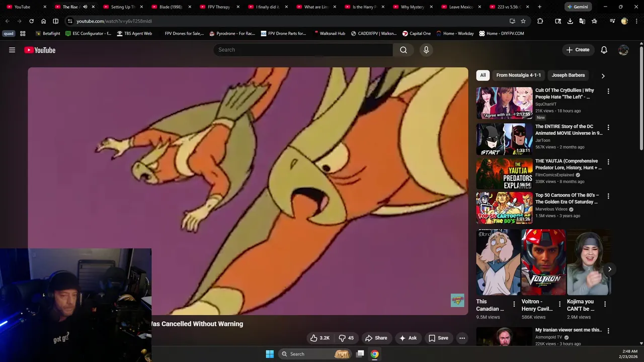Open the YouTube guide hamburger menu
Viewport: 644px width, 362px height.
12,50
